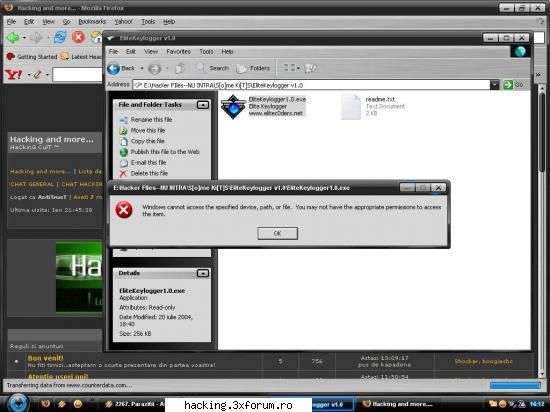Open Explorer Favorites menu
Viewport: 550px width, 412px height.
coord(179,52)
